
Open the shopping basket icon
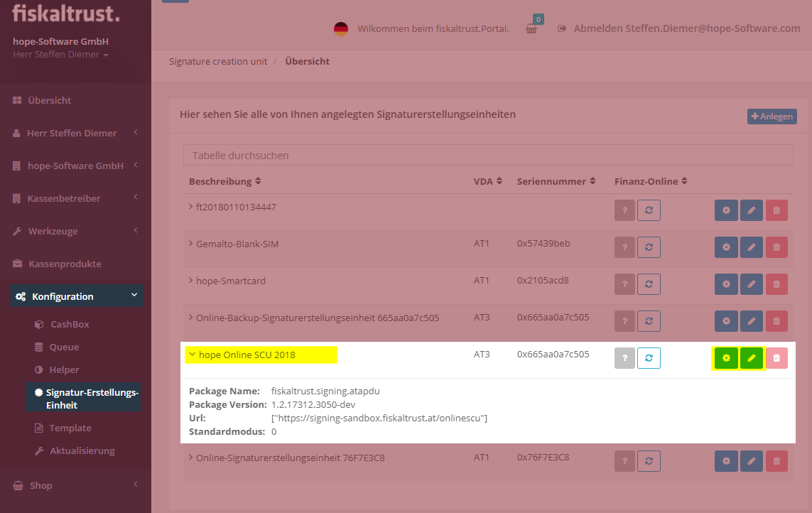point(531,29)
